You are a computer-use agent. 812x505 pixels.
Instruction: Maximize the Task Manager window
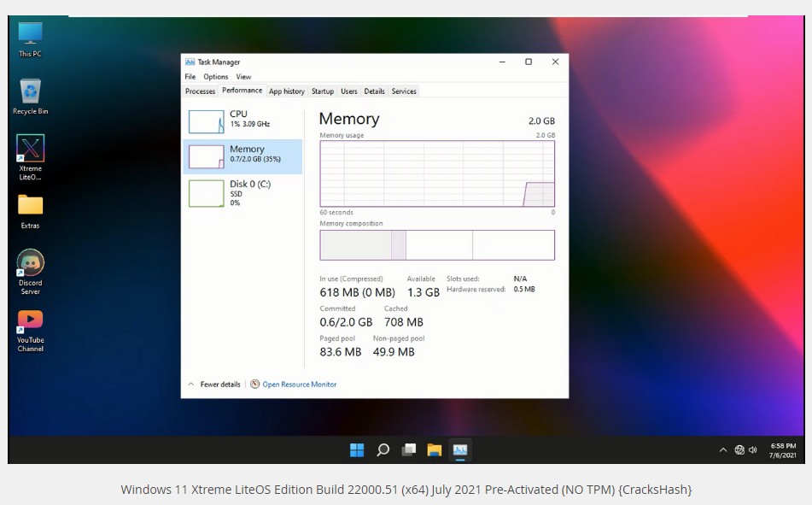click(529, 62)
